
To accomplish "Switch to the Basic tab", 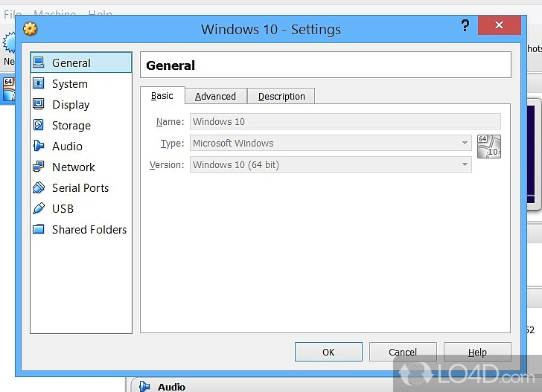I will [x=162, y=95].
